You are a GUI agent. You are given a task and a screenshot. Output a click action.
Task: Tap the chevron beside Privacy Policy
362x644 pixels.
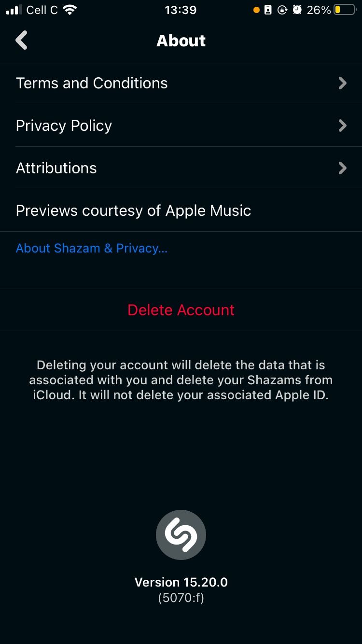(342, 126)
